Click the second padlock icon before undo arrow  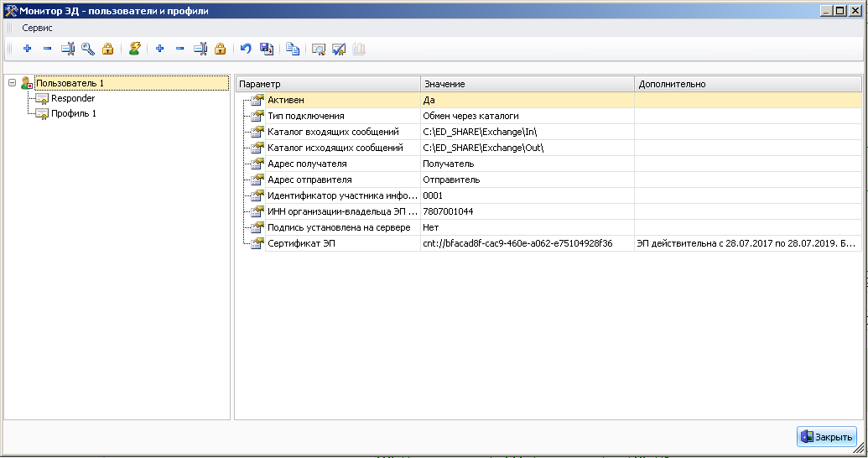pyautogui.click(x=220, y=49)
